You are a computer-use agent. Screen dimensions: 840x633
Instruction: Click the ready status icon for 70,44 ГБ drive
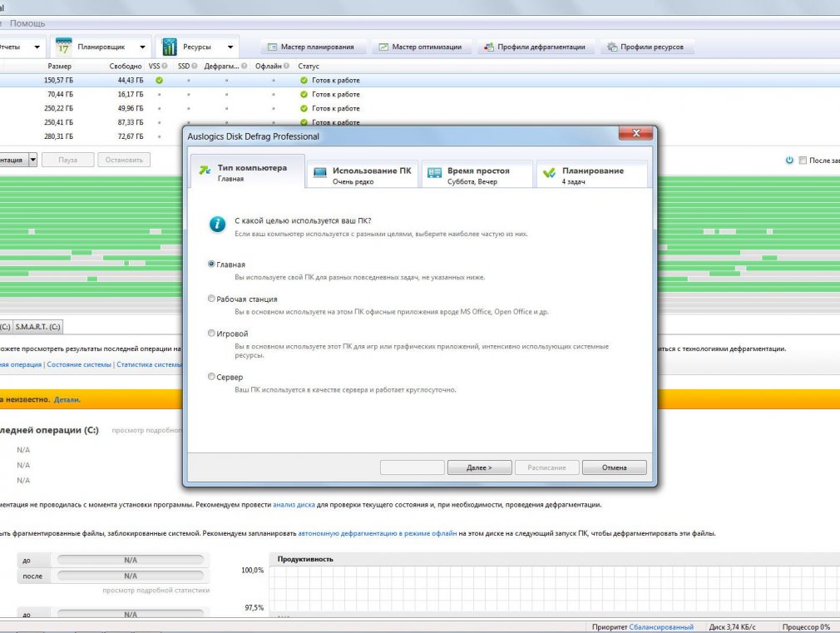[304, 94]
